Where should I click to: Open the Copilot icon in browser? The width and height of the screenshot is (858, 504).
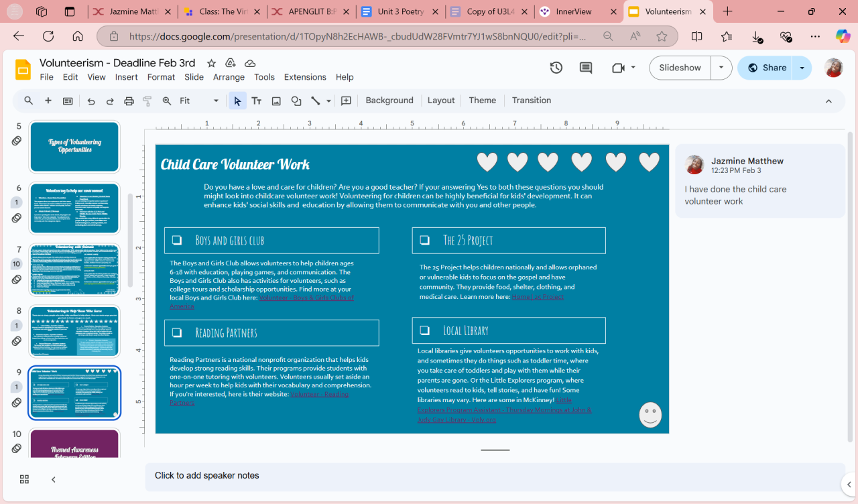coord(843,36)
